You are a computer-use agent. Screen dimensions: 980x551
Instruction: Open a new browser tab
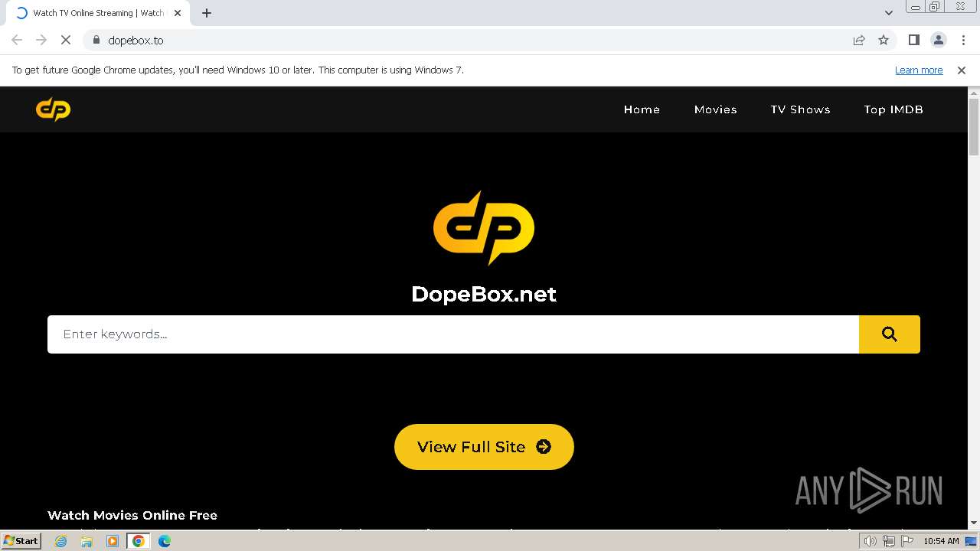coord(207,13)
